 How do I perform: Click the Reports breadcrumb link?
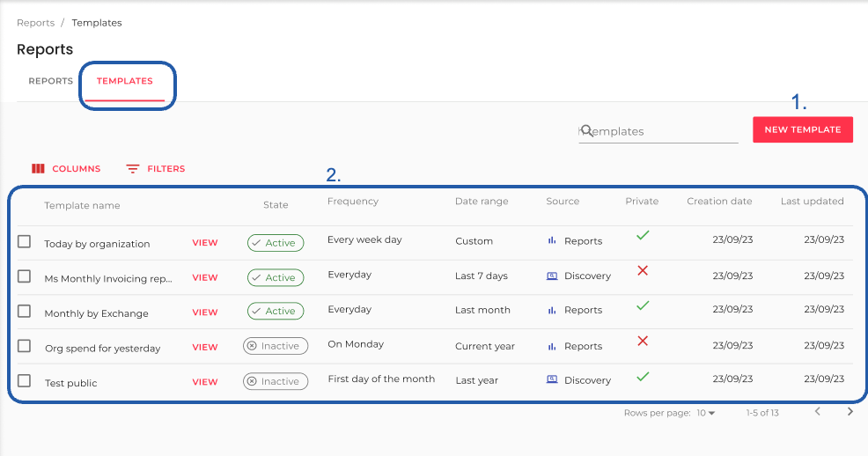click(35, 23)
